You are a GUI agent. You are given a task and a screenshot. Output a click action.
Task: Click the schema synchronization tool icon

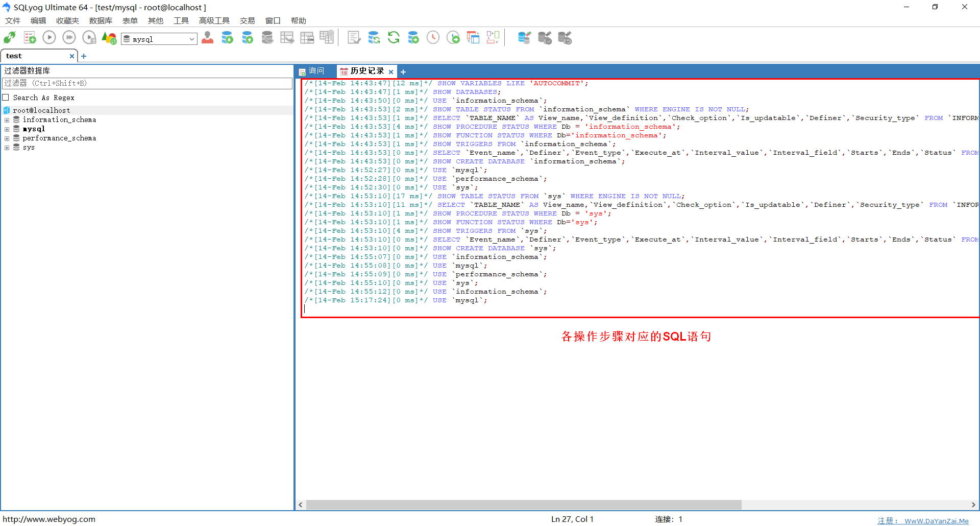click(374, 38)
